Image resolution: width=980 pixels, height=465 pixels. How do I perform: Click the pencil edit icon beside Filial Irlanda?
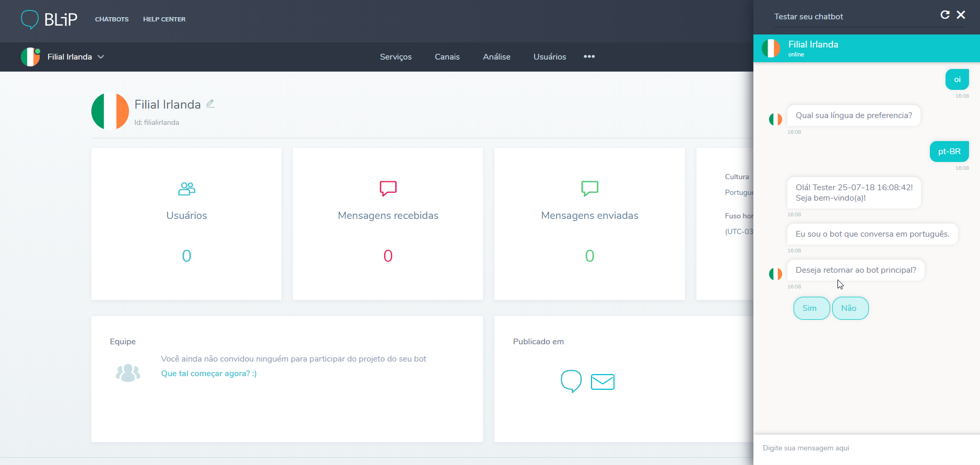click(x=210, y=103)
